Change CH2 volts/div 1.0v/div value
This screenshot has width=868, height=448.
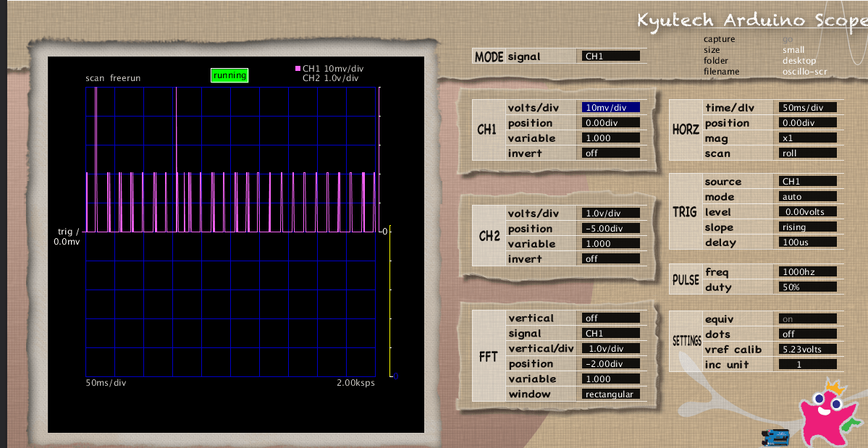tap(610, 213)
